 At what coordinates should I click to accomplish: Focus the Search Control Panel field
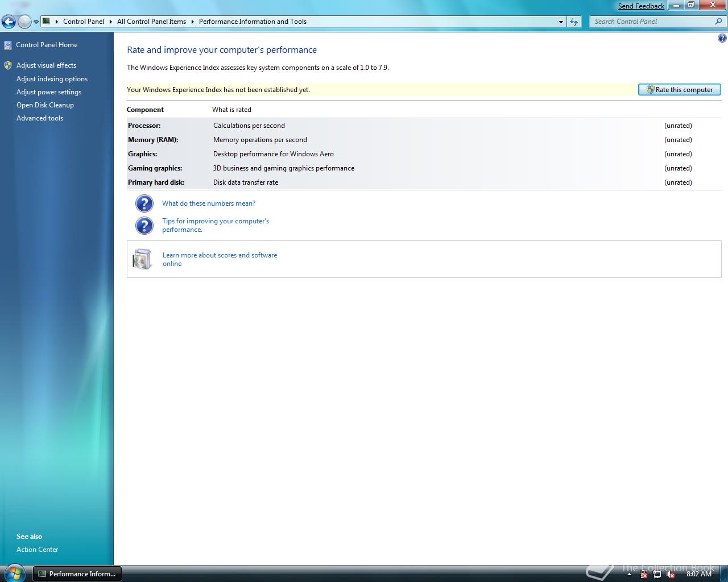click(x=652, y=22)
